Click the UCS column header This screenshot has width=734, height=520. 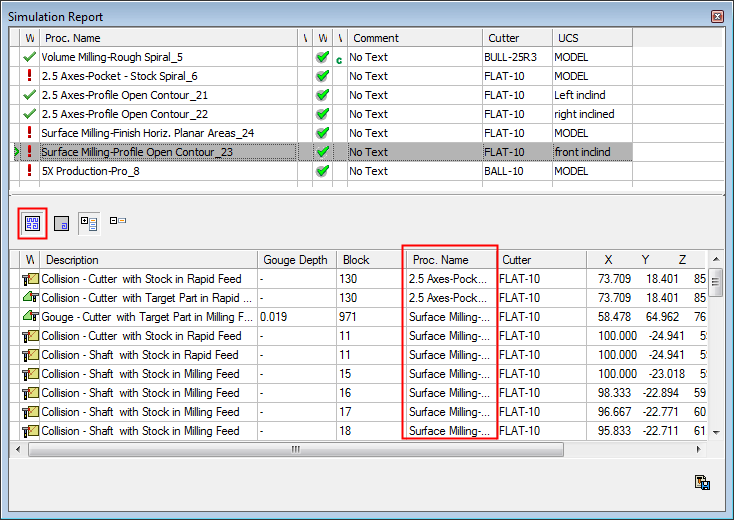590,38
